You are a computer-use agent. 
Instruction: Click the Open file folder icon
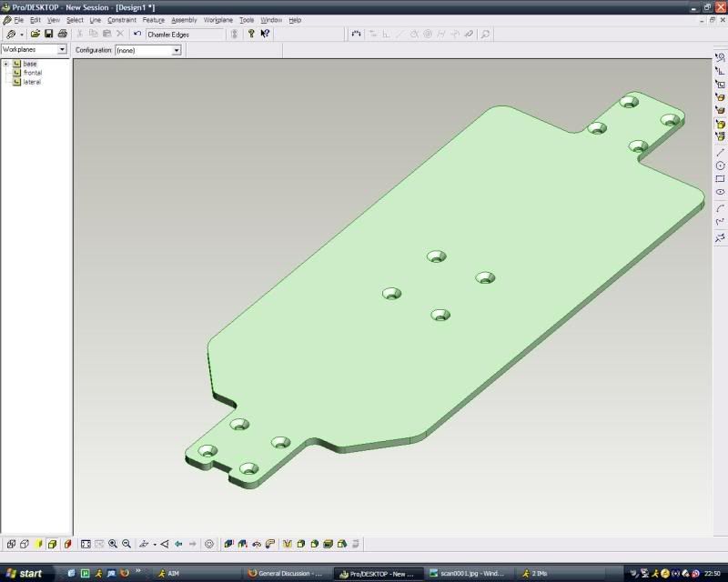pyautogui.click(x=35, y=34)
